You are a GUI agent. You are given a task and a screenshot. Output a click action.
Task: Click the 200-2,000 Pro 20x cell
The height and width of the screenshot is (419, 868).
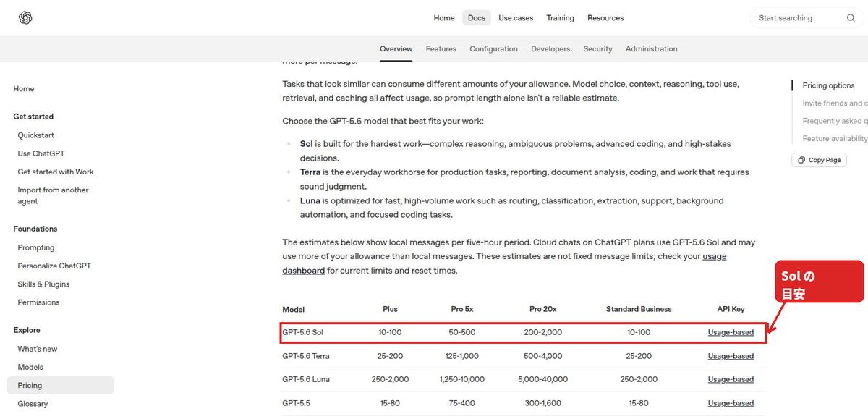pos(542,333)
